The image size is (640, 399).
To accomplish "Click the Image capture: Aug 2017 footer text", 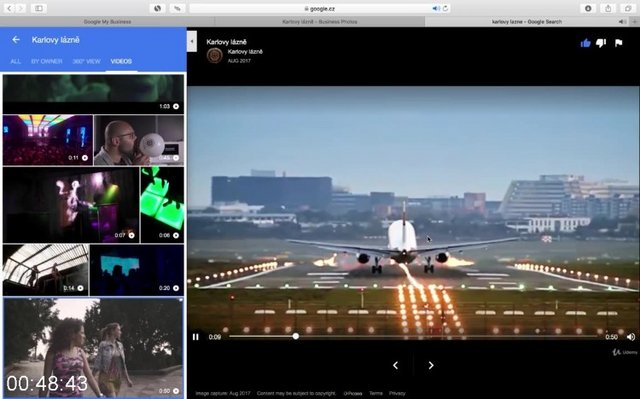I will point(223,393).
